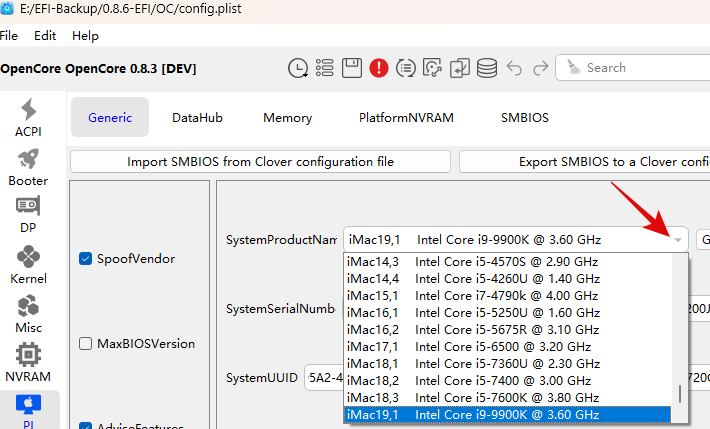This screenshot has height=429, width=710.
Task: Click the button right of SystemProductName dropdown
Action: [703, 240]
